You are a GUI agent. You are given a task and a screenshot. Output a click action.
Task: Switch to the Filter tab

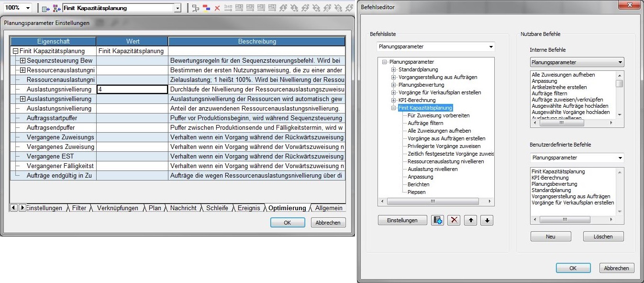[79, 208]
